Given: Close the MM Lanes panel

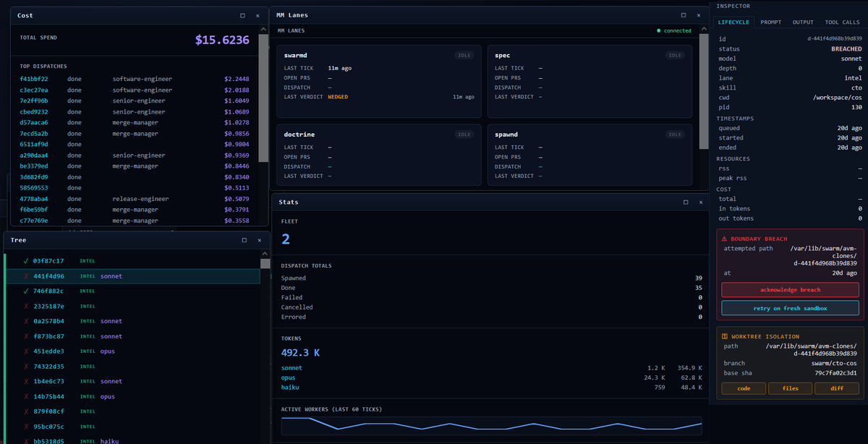Looking at the screenshot, I should tap(699, 14).
